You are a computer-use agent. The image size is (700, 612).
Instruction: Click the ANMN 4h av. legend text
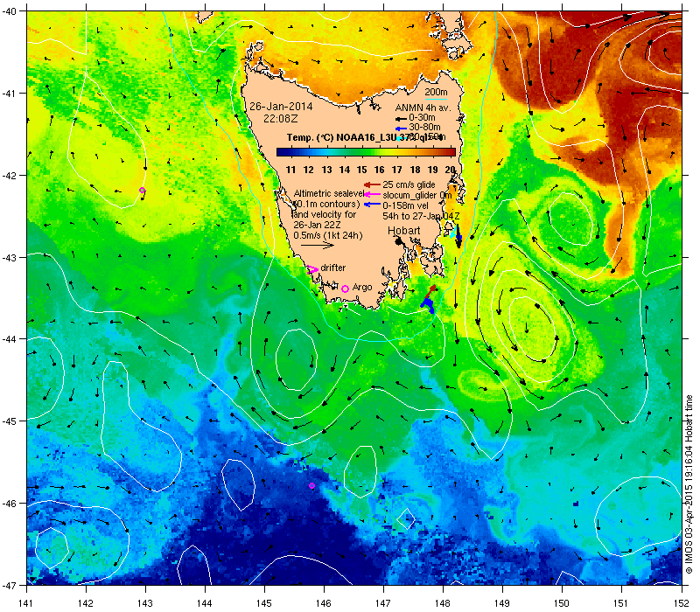point(423,108)
